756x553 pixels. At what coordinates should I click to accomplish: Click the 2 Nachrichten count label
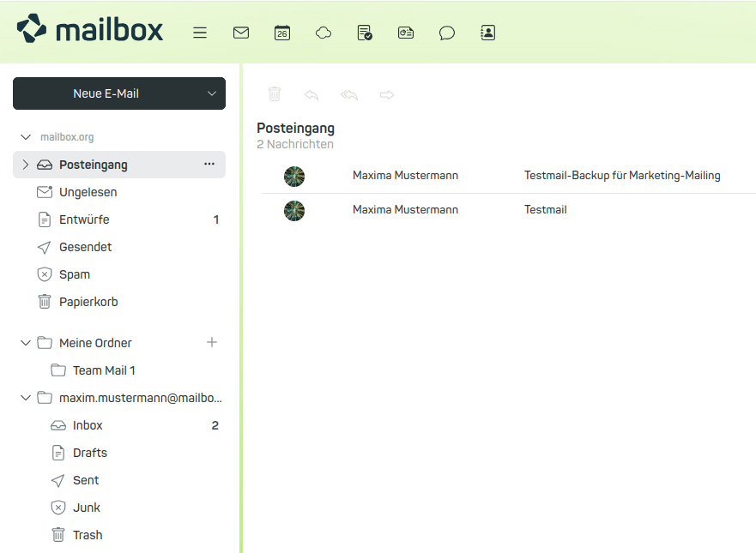(295, 144)
